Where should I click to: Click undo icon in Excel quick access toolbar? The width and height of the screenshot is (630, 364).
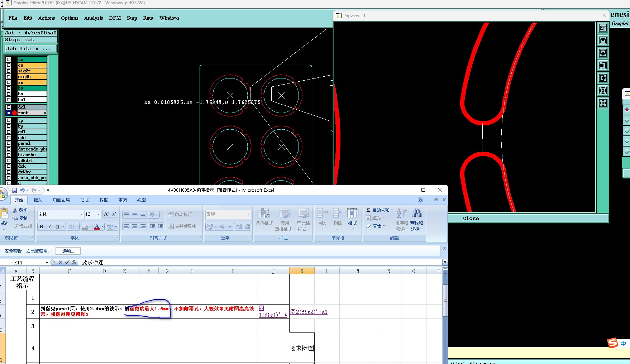click(x=23, y=191)
